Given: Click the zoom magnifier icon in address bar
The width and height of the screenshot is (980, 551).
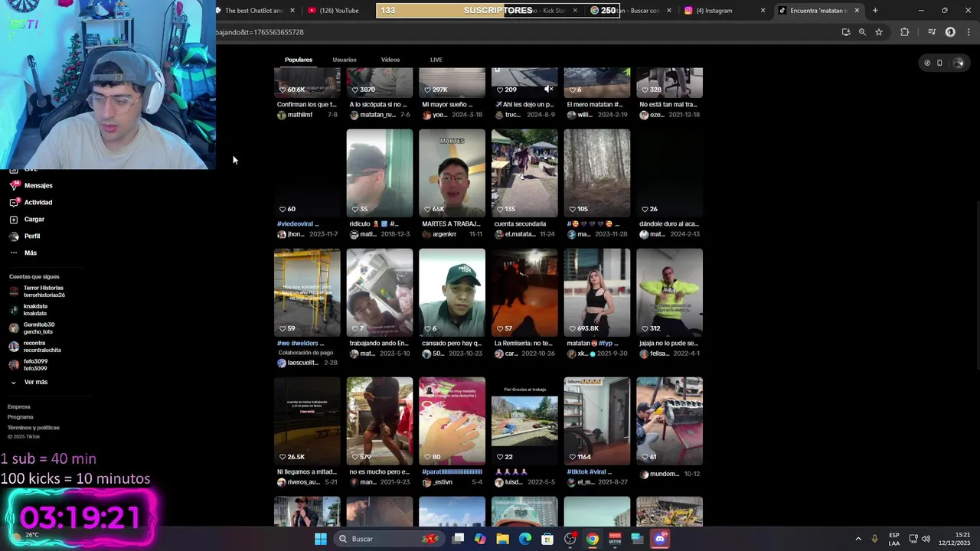Looking at the screenshot, I should [862, 32].
